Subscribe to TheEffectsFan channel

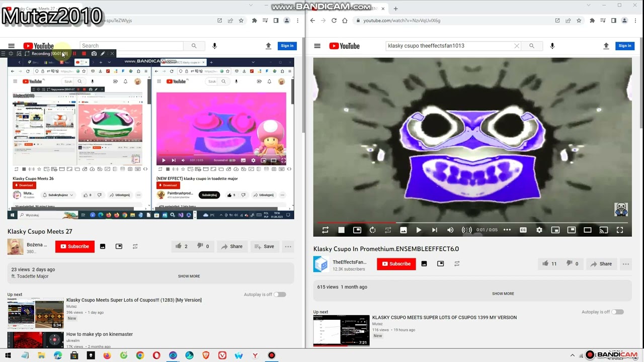click(396, 263)
